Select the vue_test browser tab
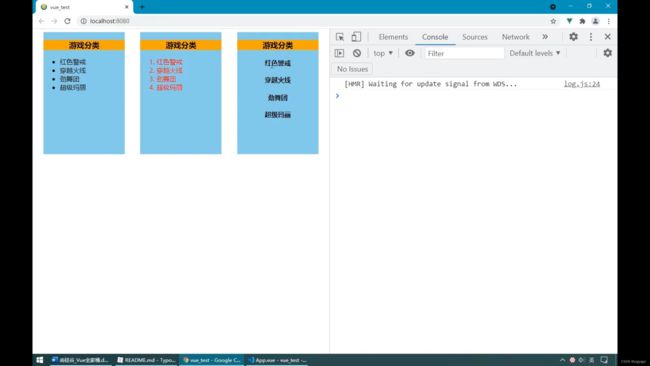 pos(85,7)
